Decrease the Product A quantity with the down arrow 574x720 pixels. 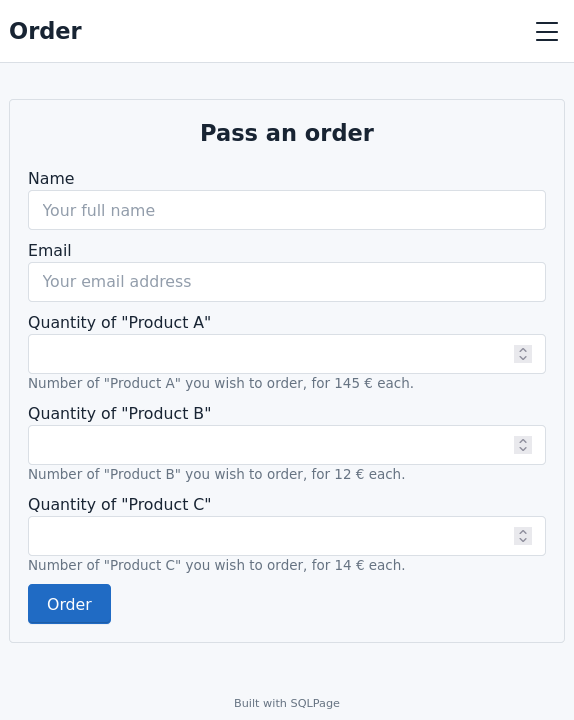coord(523,358)
